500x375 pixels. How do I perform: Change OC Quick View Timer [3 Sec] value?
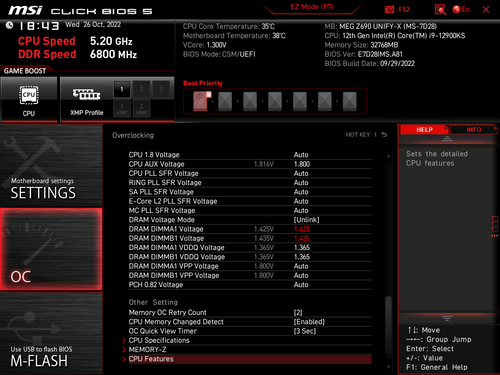[305, 331]
